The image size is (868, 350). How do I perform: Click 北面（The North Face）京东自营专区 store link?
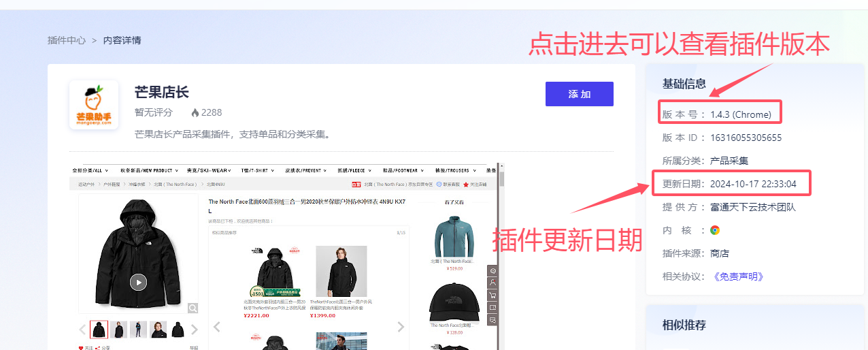coord(398,185)
